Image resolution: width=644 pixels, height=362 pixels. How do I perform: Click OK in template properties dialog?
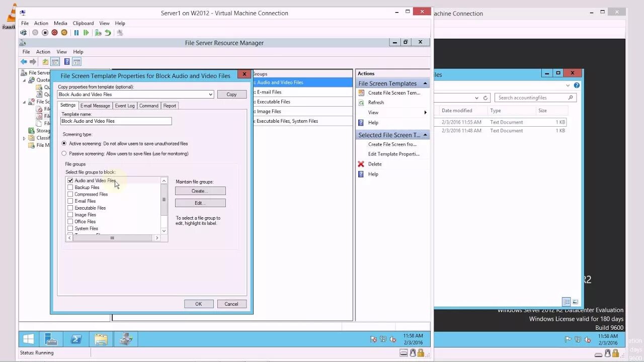pyautogui.click(x=198, y=304)
